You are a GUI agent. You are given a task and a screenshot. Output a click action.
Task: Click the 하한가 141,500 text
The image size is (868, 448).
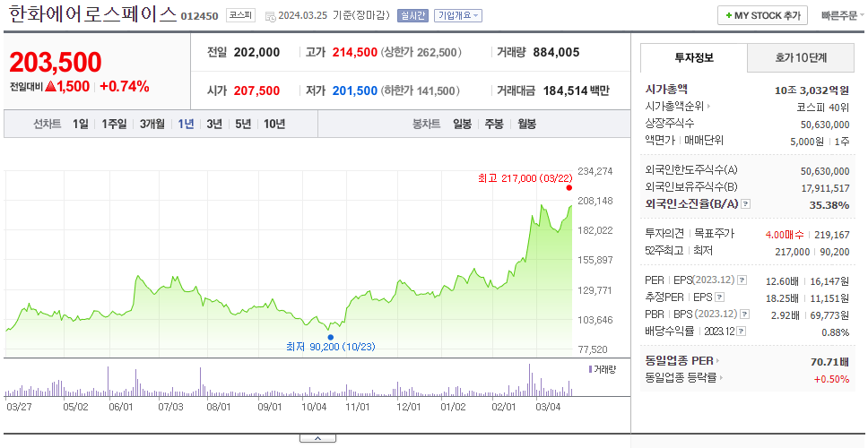click(421, 90)
